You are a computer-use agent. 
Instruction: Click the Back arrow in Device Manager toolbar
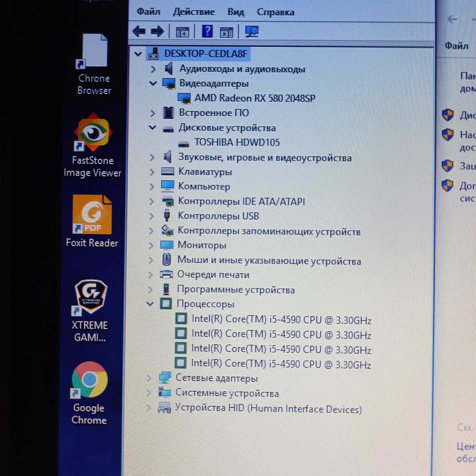[139, 31]
